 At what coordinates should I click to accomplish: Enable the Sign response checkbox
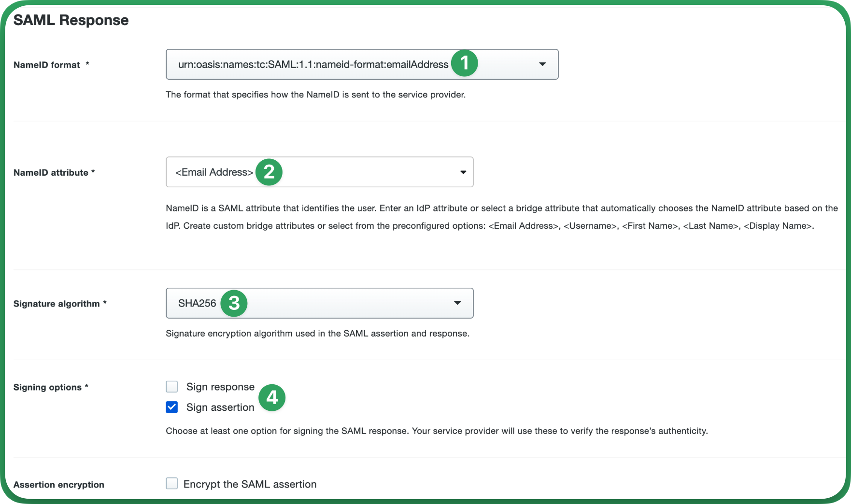[171, 387]
